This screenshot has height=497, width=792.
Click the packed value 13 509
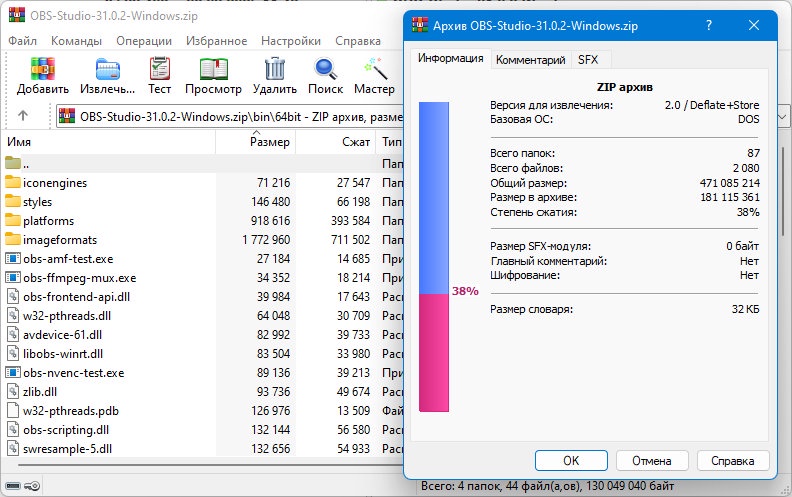point(354,411)
